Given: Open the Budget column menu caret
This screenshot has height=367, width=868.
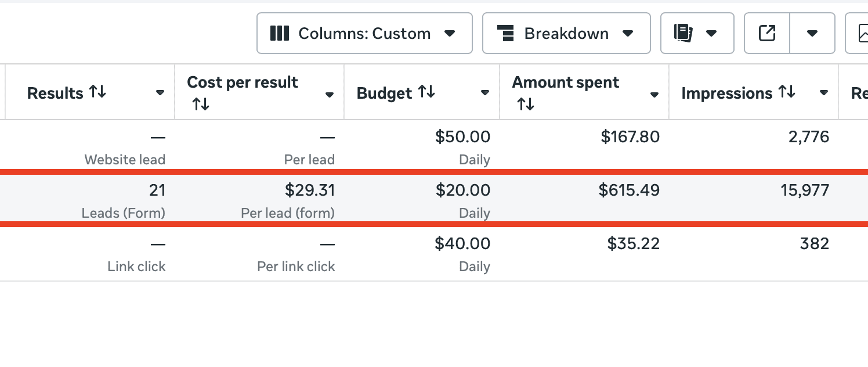Looking at the screenshot, I should click(x=485, y=93).
